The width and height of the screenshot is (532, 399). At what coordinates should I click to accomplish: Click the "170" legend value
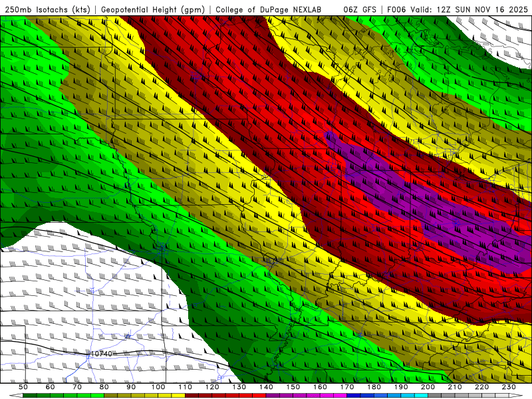click(347, 387)
